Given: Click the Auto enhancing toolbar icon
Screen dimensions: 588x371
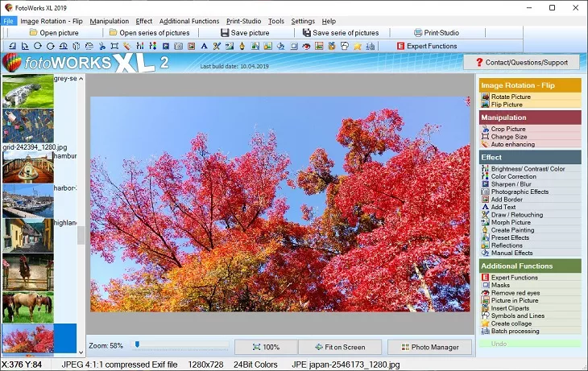Looking at the screenshot, I should point(127,46).
